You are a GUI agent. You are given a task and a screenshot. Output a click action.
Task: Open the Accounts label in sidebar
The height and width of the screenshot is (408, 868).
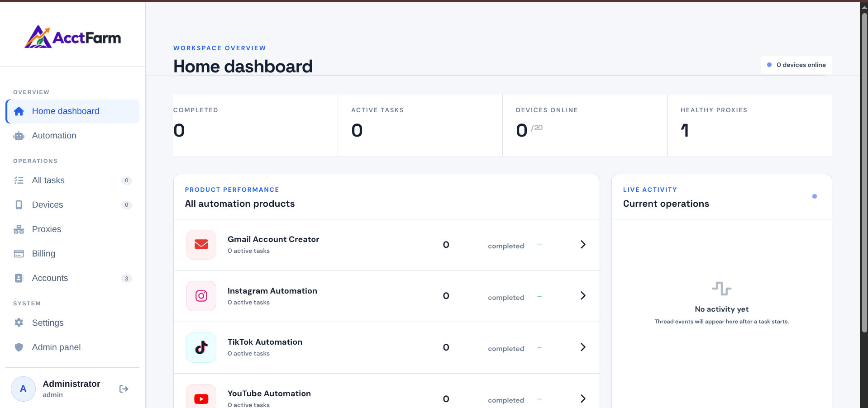point(50,278)
